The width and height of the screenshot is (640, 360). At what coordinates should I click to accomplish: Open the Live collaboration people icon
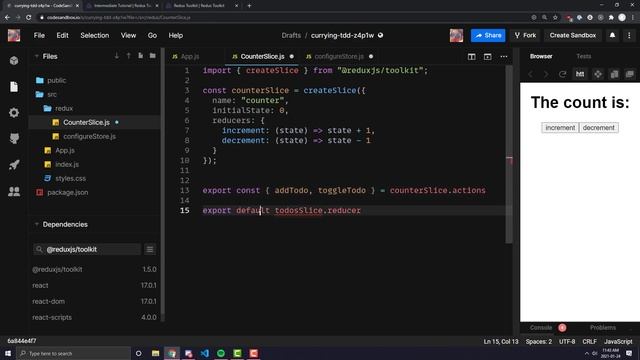14,191
